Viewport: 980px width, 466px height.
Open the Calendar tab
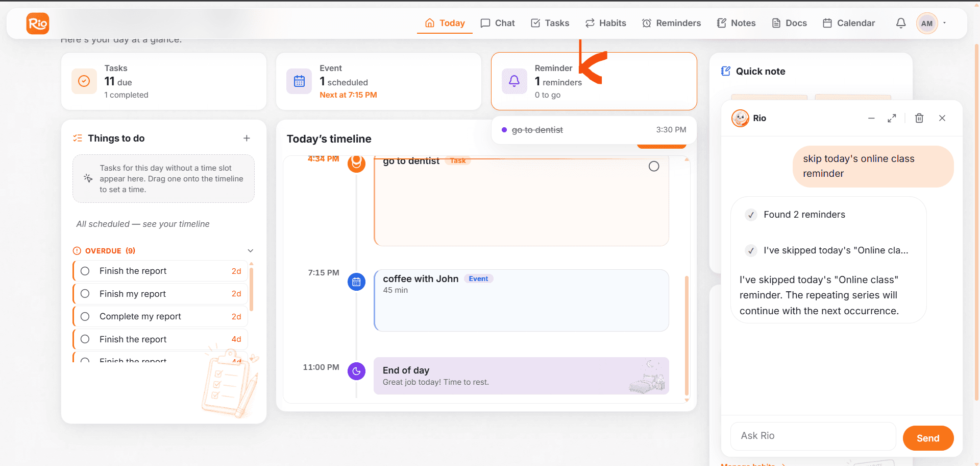849,23
